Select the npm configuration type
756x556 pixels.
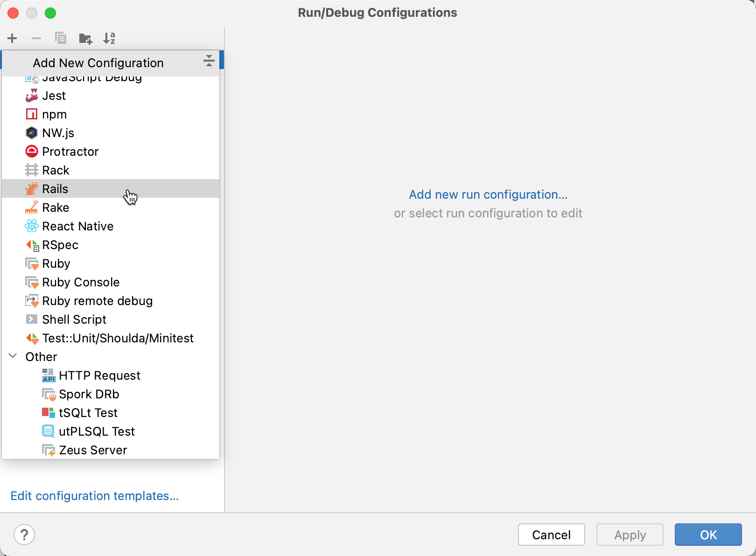coord(54,114)
